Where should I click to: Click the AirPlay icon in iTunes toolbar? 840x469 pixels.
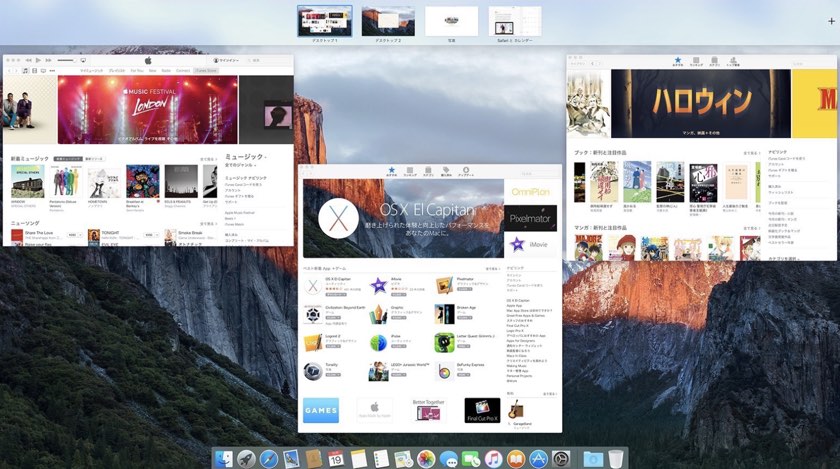[x=83, y=60]
